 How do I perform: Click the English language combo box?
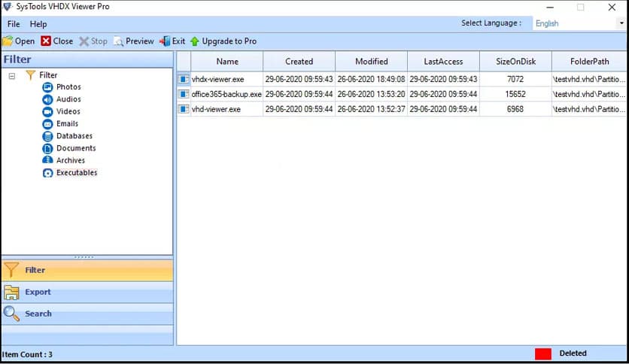tap(579, 23)
